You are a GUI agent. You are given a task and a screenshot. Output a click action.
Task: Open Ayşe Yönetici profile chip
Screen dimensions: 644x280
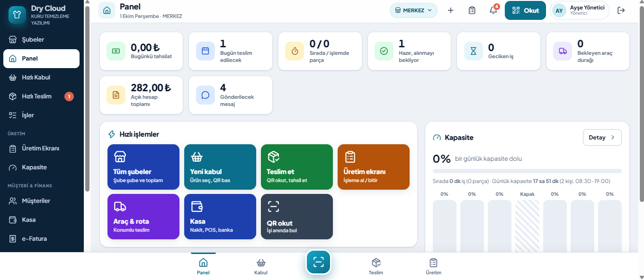580,10
